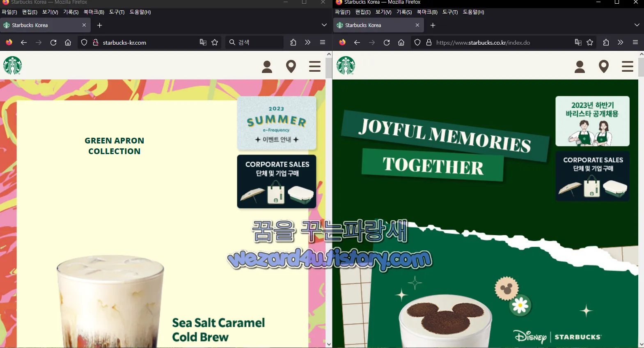Open extensions icon in left Firefox window
This screenshot has height=348, width=644.
click(x=293, y=42)
